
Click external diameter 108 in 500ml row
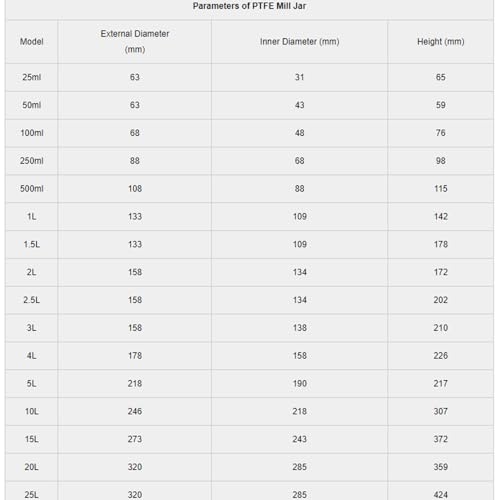pos(135,189)
